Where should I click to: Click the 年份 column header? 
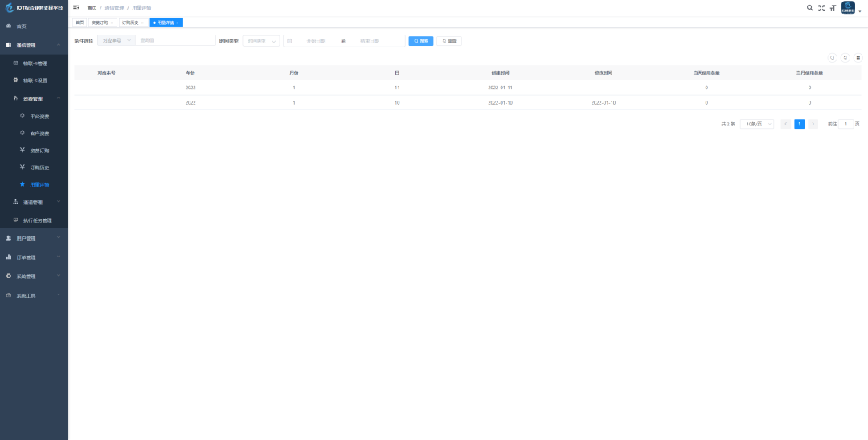(x=190, y=72)
